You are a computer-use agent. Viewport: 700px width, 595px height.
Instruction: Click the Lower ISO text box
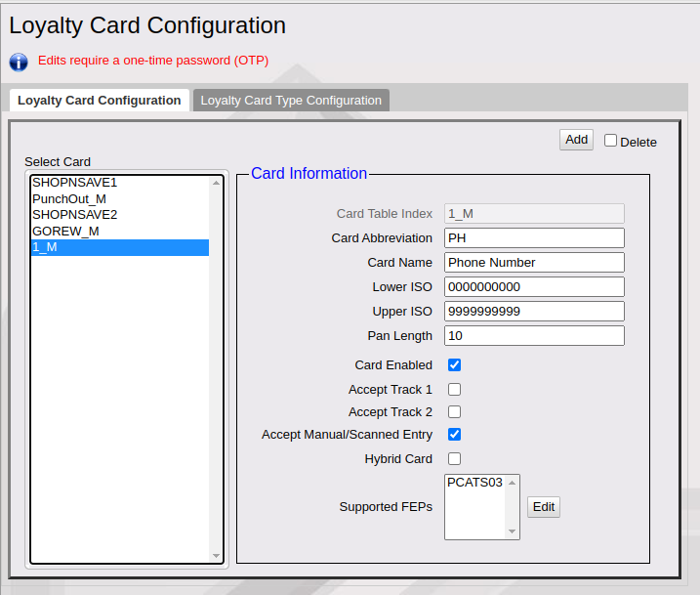[533, 287]
